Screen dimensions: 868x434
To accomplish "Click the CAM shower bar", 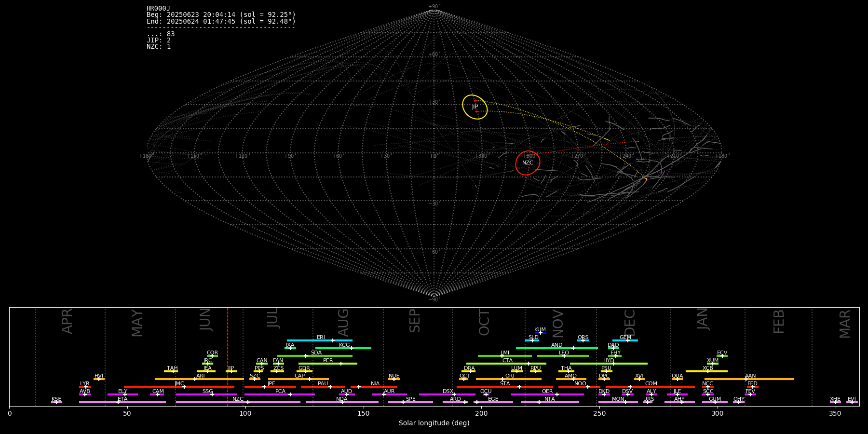I will [157, 394].
